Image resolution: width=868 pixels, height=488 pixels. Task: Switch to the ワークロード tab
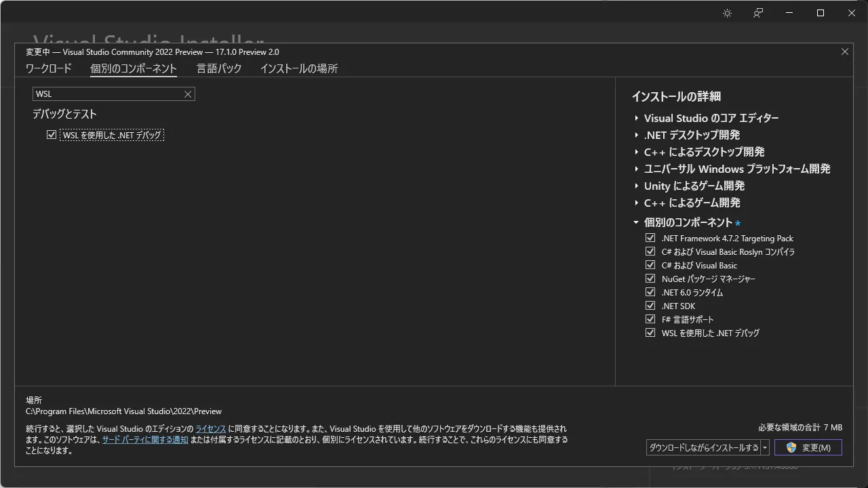(47, 68)
